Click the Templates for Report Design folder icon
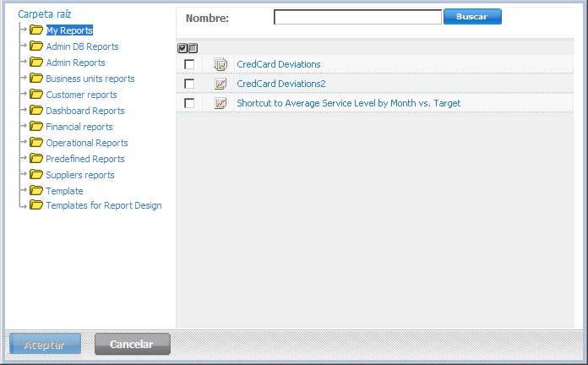The image size is (588, 365). pos(36,205)
